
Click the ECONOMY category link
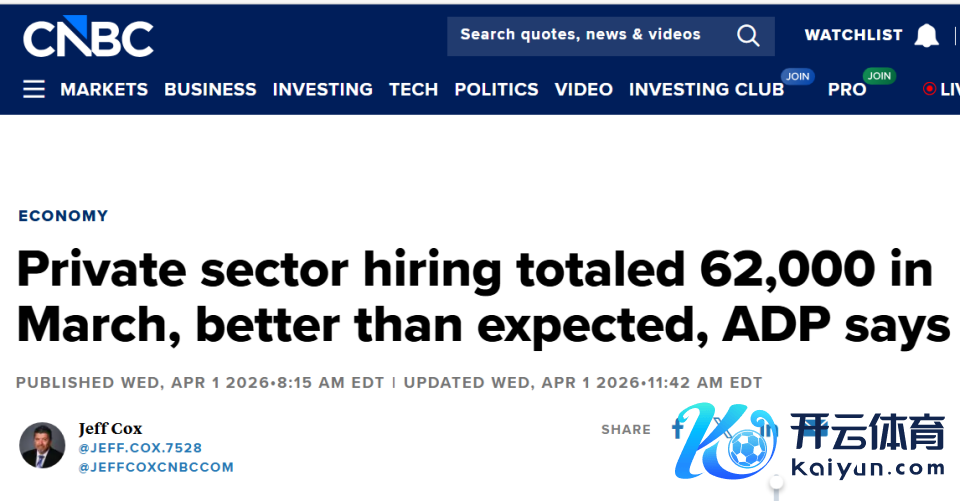point(63,215)
